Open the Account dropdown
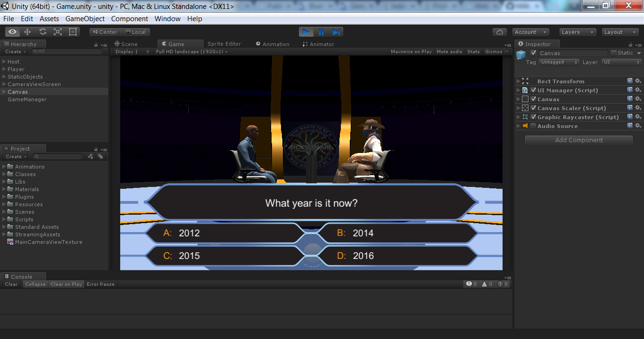644x339 pixels. pos(531,32)
